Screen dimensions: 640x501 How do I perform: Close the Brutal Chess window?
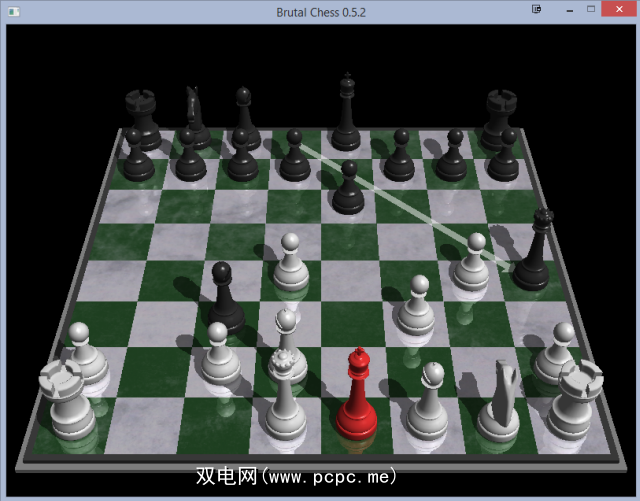pyautogui.click(x=619, y=9)
